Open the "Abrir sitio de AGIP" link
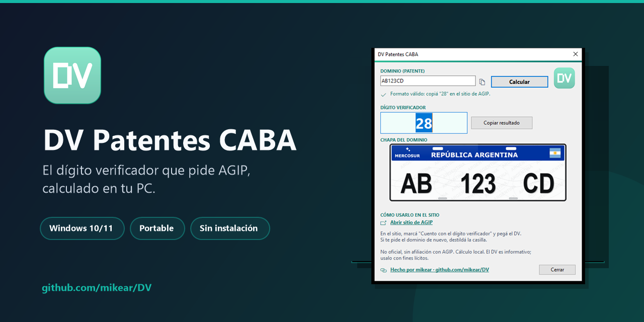The height and width of the screenshot is (322, 644). 411,222
